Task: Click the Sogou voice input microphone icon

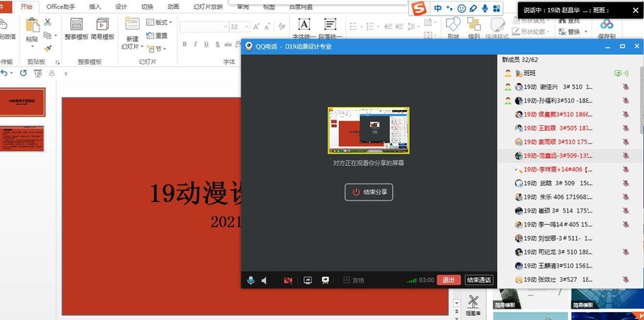Action: click(485, 8)
